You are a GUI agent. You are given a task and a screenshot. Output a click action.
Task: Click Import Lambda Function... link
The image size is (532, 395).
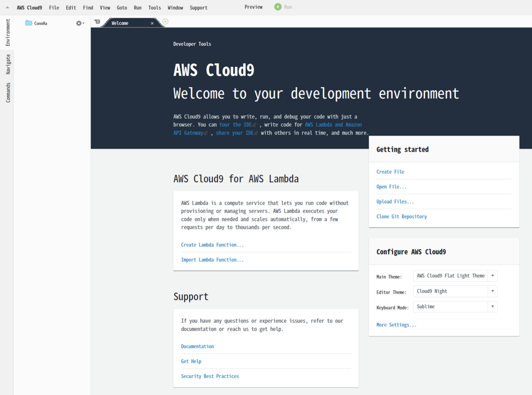(x=212, y=260)
